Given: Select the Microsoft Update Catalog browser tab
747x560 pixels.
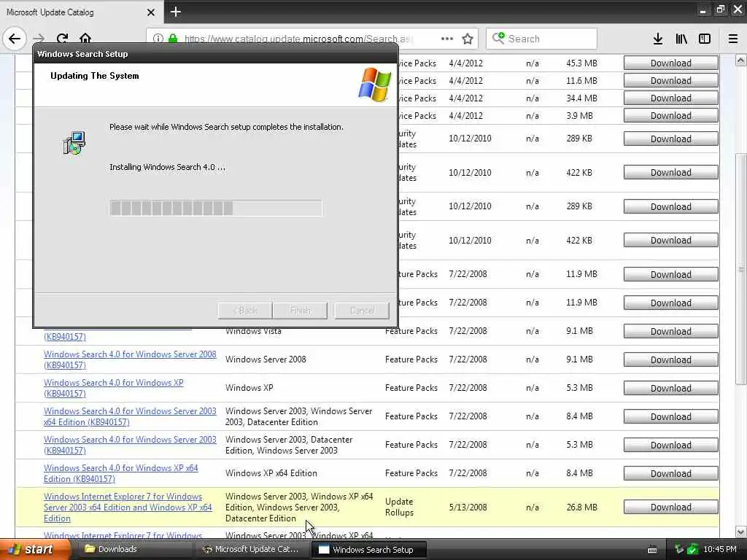Looking at the screenshot, I should [82, 12].
